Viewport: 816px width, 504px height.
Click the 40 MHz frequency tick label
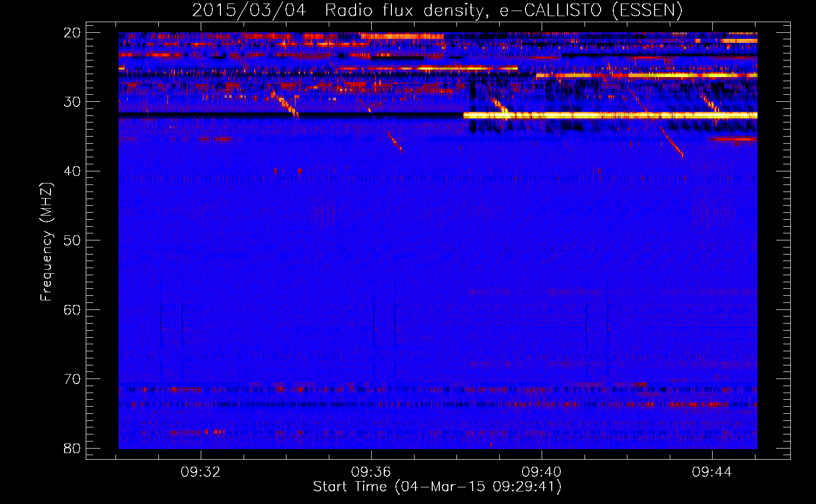point(73,171)
